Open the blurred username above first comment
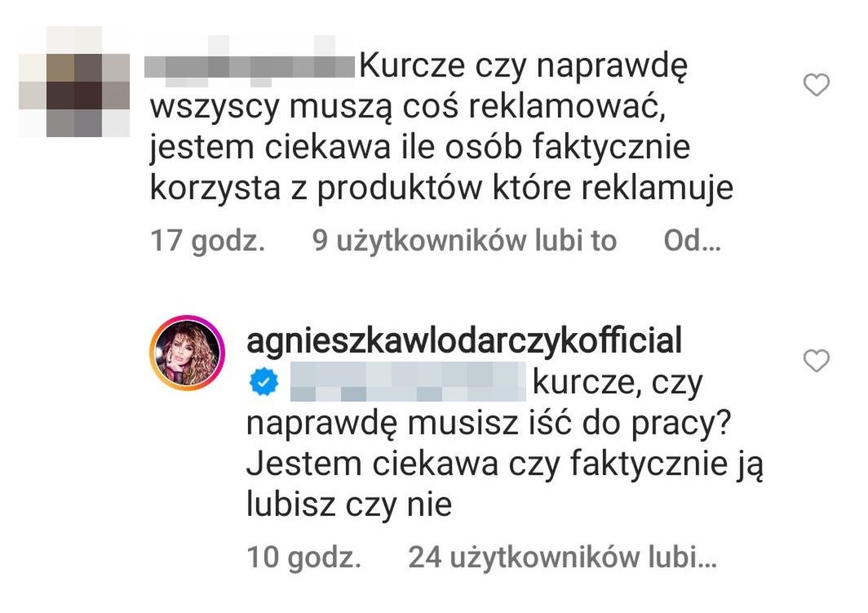Screen dimensions: 868x613 point(249,66)
